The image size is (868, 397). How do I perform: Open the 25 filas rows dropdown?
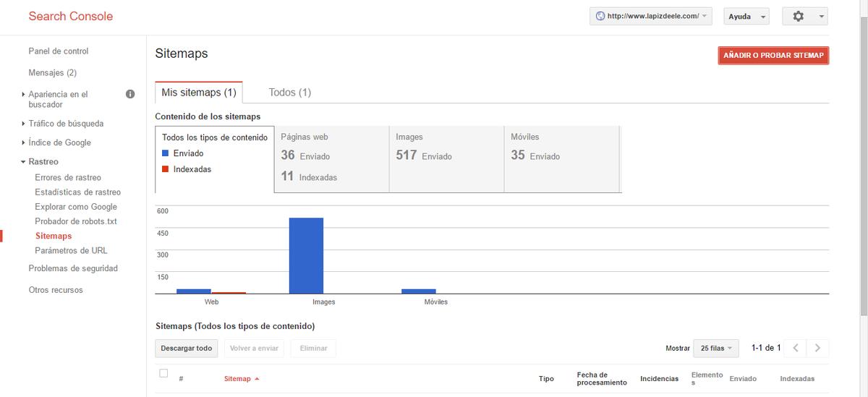coord(715,348)
